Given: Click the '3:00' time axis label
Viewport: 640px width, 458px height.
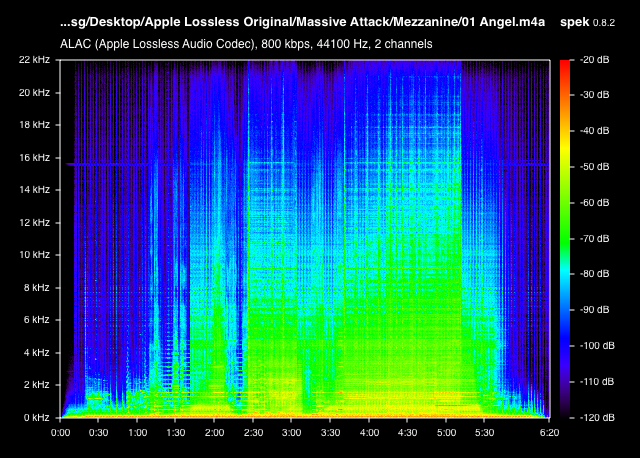Looking at the screenshot, I should point(291,433).
